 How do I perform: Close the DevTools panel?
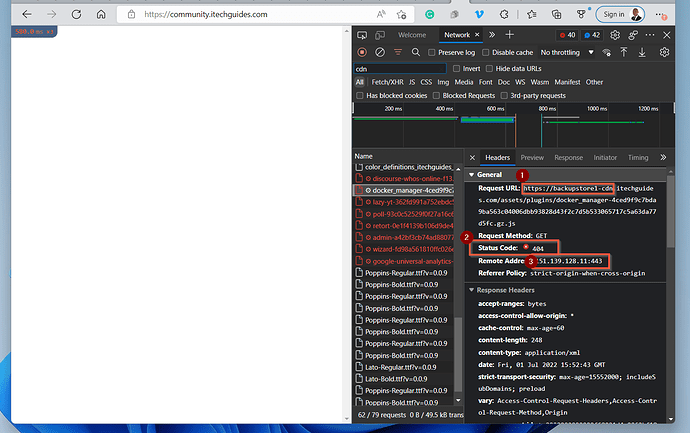click(667, 35)
